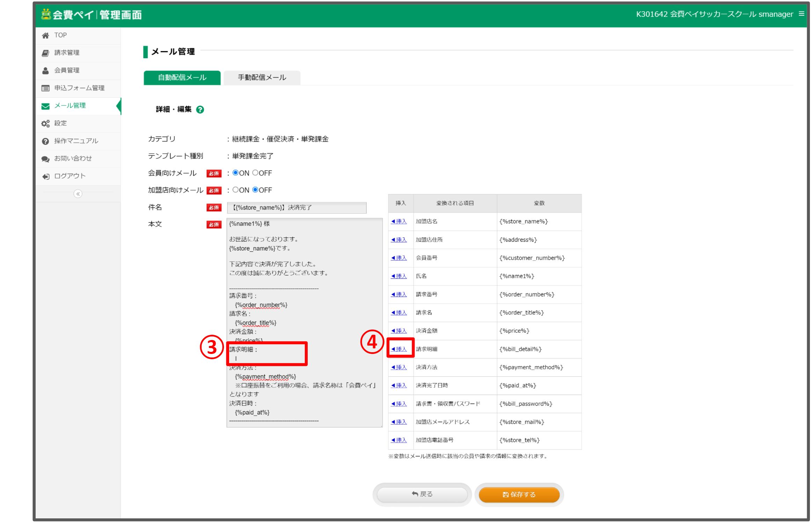This screenshot has width=812, height=525.
Task: Collapse the sidebar with double-chevron button
Action: [x=78, y=194]
